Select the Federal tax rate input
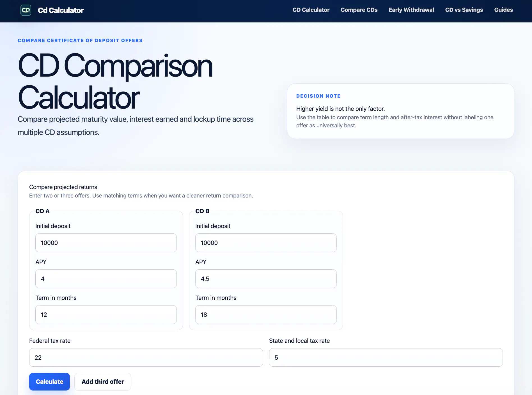Image resolution: width=532 pixels, height=395 pixels. 146,357
